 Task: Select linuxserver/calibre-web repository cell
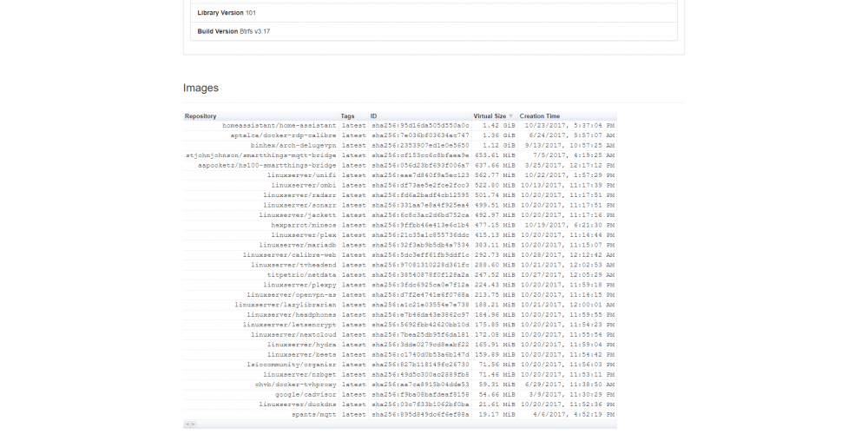(x=290, y=255)
